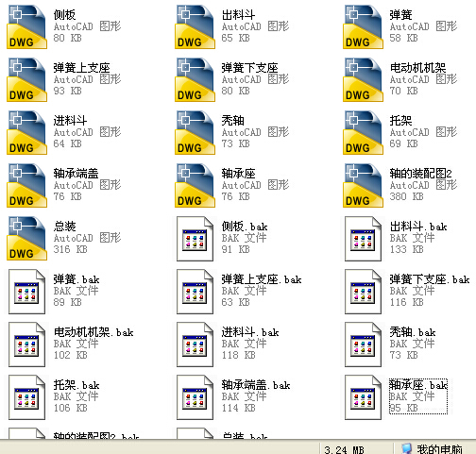The height and width of the screenshot is (454, 476).
Task: Click the 总装 DWG file icon
Action: (26, 238)
